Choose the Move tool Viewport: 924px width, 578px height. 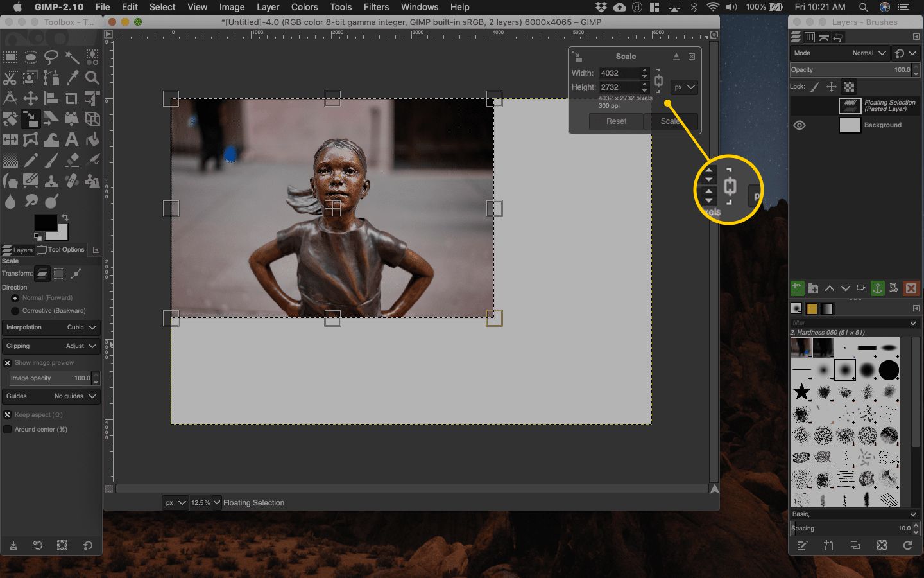coord(31,98)
